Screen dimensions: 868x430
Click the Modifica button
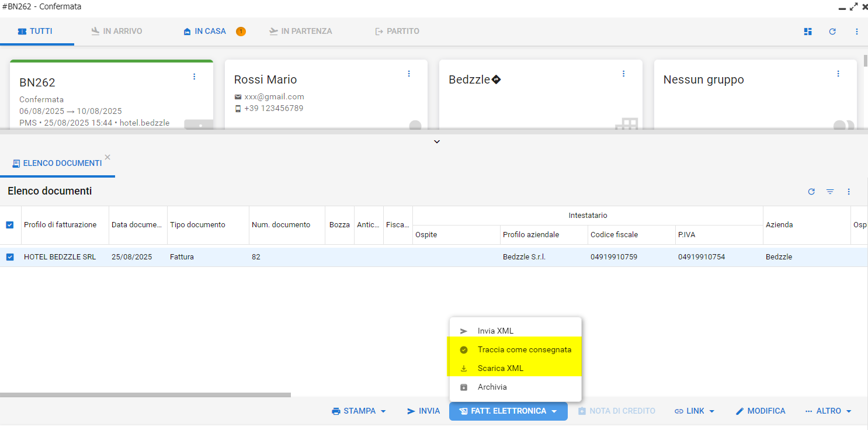click(x=760, y=411)
